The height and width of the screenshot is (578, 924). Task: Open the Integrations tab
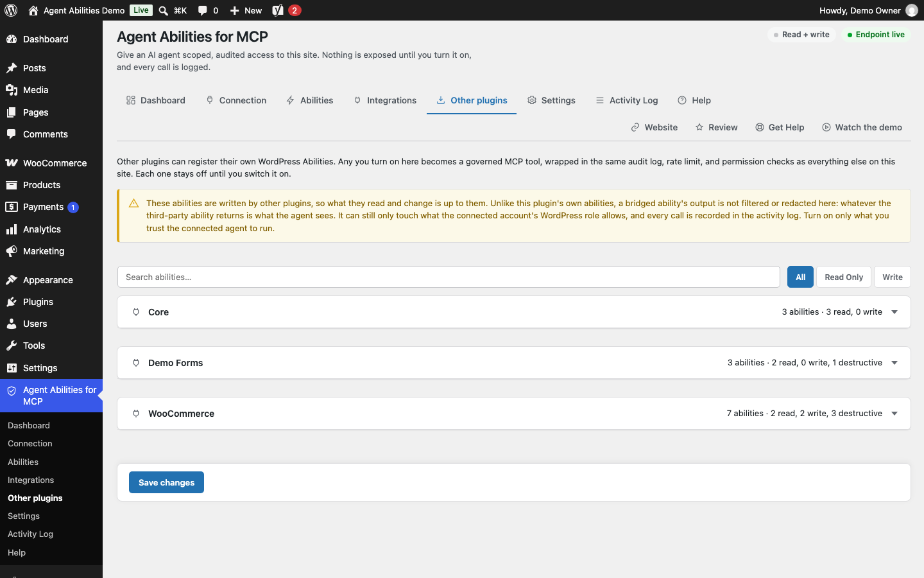click(x=385, y=100)
